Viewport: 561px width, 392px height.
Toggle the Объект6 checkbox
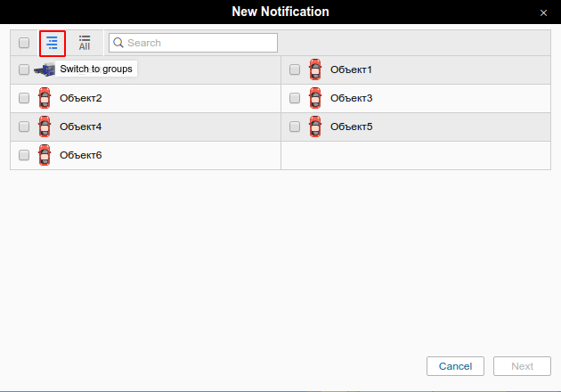click(24, 155)
